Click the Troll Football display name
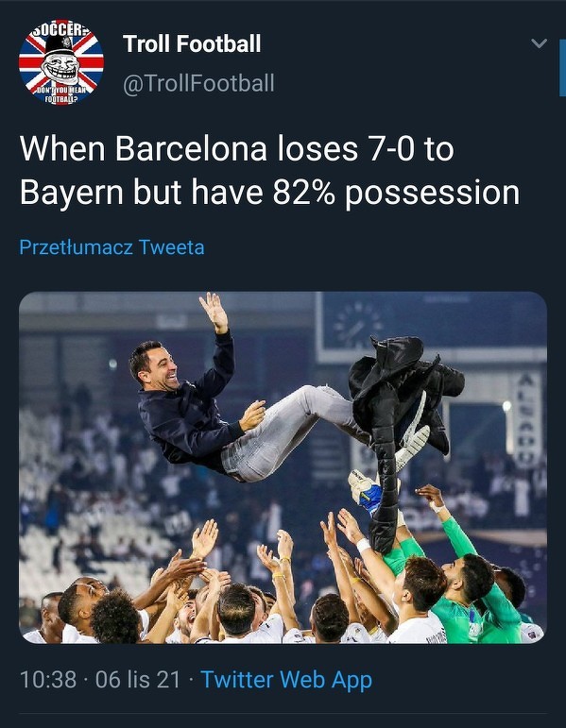Image resolution: width=566 pixels, height=728 pixels. tap(192, 43)
